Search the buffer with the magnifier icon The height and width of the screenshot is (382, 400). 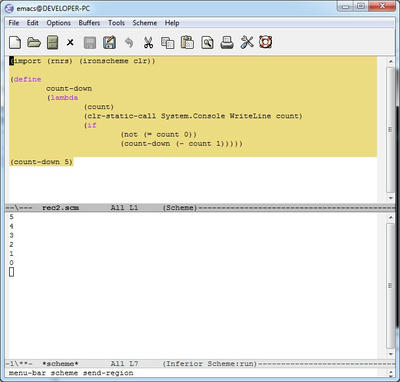[x=207, y=43]
